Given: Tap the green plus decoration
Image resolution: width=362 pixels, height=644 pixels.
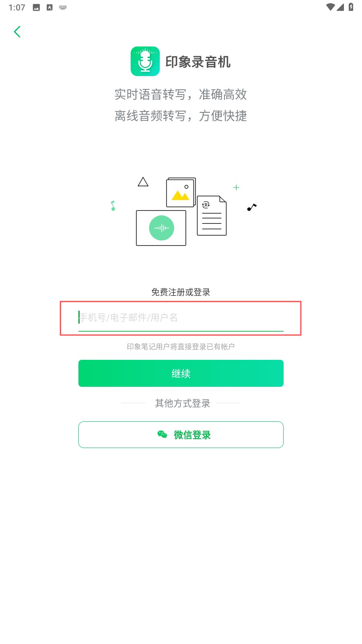Looking at the screenshot, I should 236,188.
